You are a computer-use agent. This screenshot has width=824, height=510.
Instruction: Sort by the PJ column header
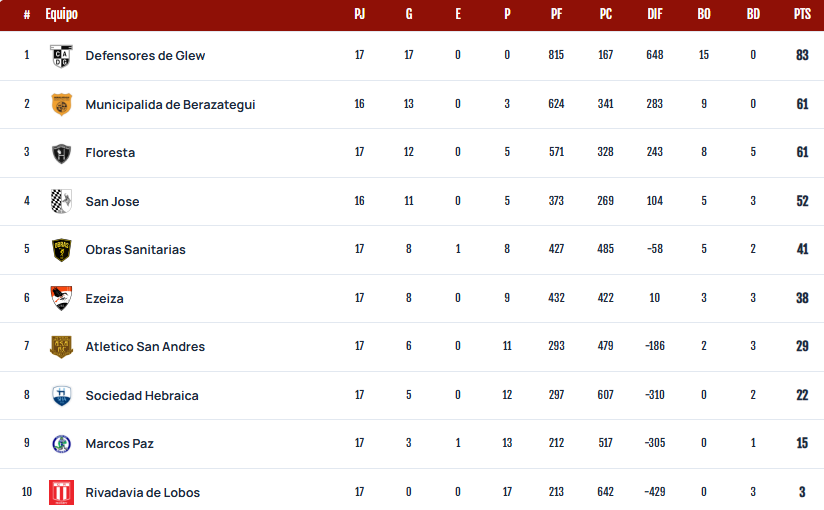(x=359, y=14)
